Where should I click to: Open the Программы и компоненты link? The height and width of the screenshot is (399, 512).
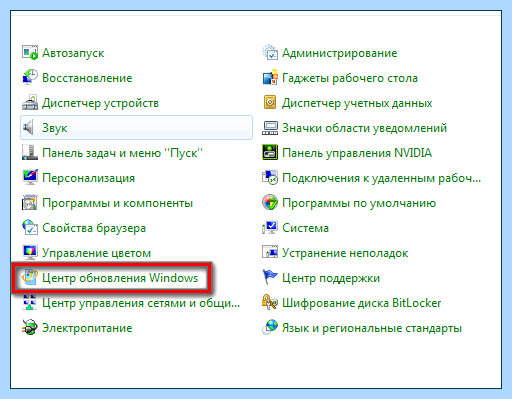(x=117, y=203)
